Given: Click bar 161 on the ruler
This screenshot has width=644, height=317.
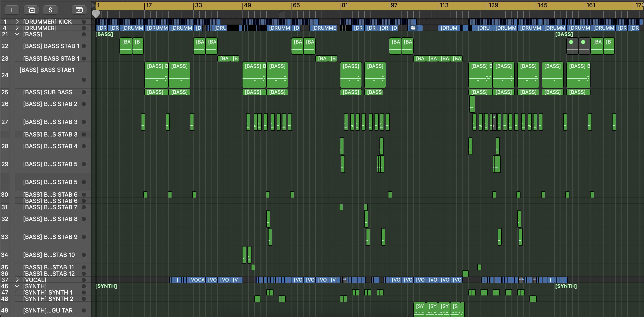Looking at the screenshot, I should 591,5.
